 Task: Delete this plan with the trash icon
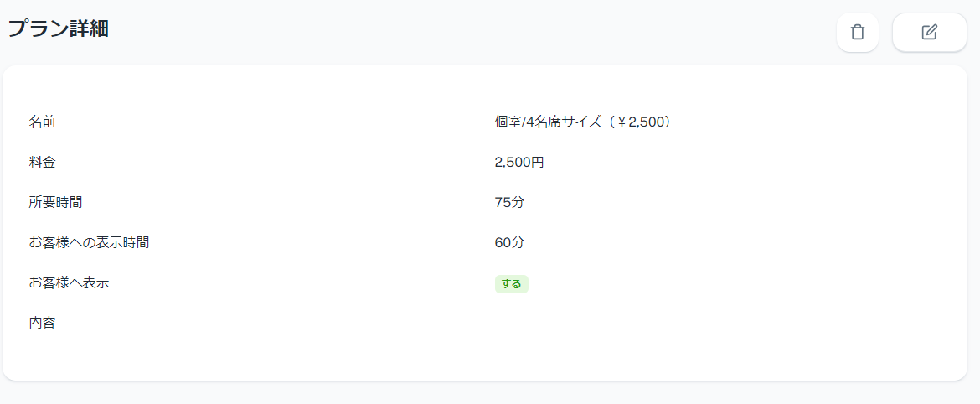[857, 33]
